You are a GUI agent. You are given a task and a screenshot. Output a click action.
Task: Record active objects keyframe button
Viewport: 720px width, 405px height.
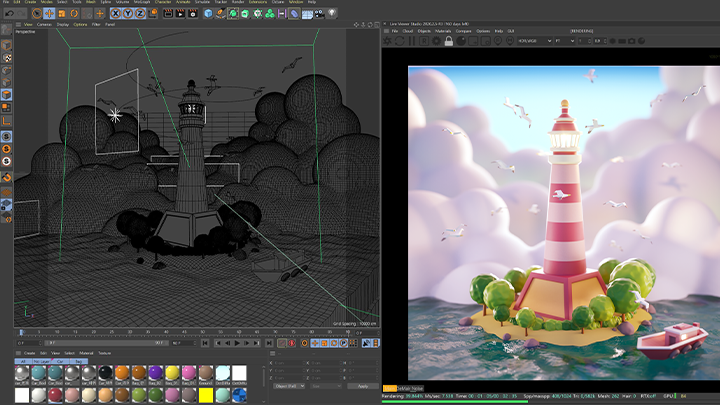282,343
